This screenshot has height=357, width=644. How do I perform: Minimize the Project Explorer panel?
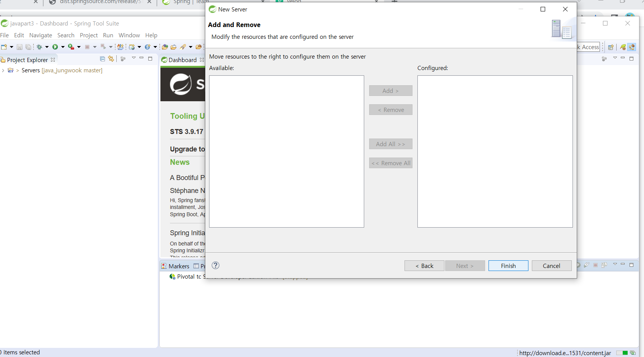click(141, 58)
